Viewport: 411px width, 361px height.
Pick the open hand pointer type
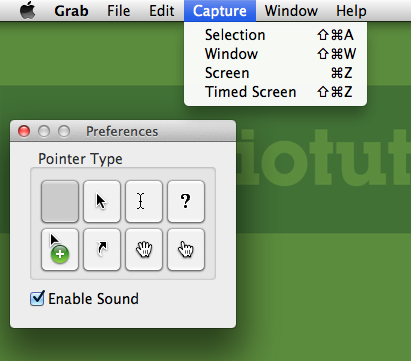[x=144, y=249]
